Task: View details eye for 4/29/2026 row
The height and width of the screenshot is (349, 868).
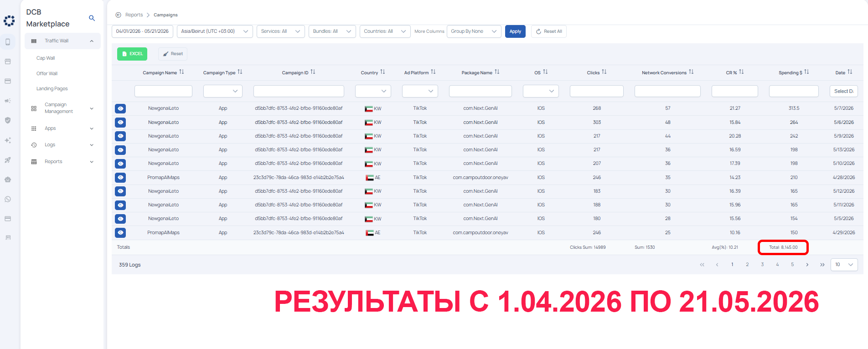Action: tap(120, 233)
